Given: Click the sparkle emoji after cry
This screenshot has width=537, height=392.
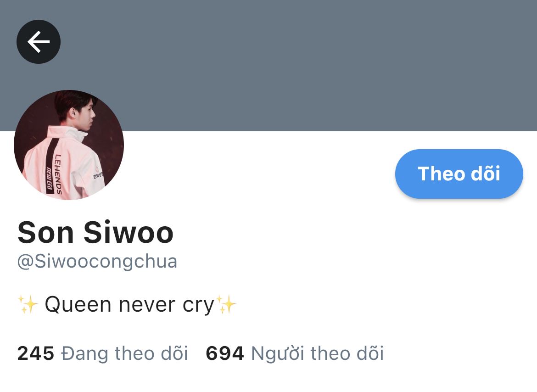Looking at the screenshot, I should tap(226, 304).
